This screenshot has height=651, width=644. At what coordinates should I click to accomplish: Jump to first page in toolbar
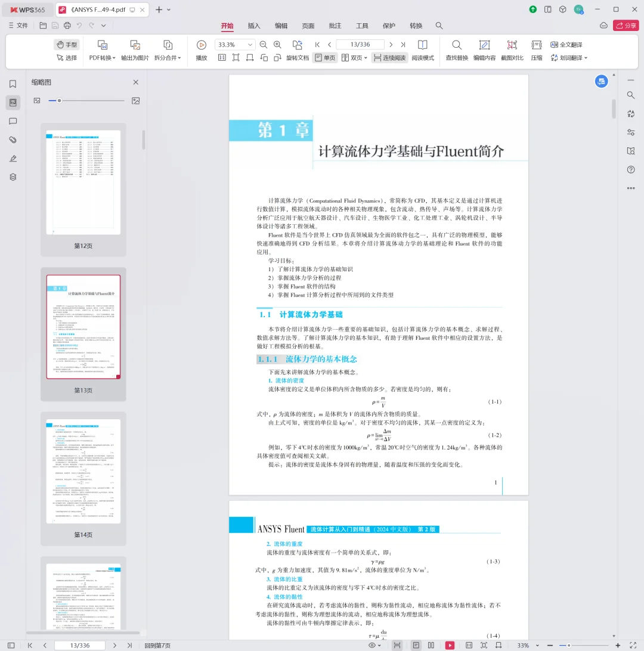[317, 45]
